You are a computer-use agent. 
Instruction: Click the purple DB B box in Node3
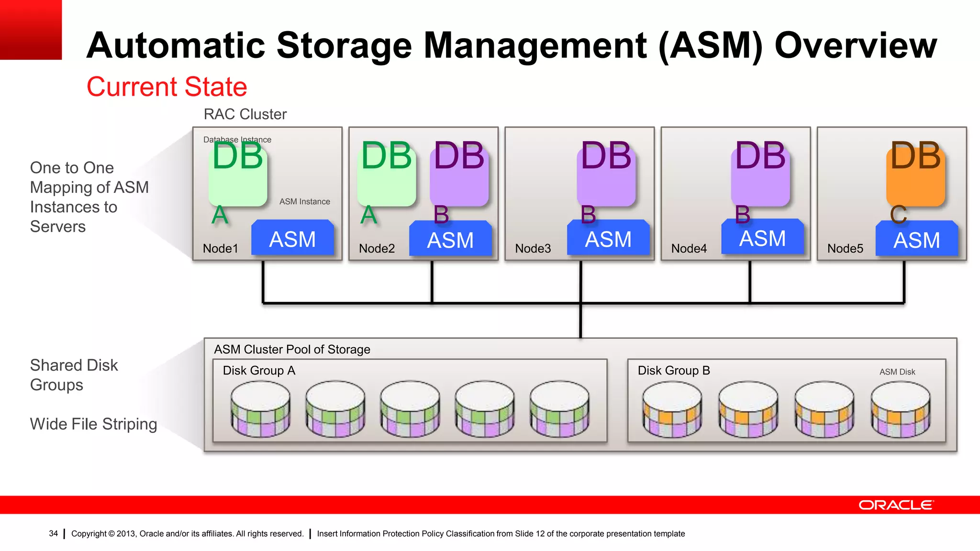pyautogui.click(x=606, y=176)
